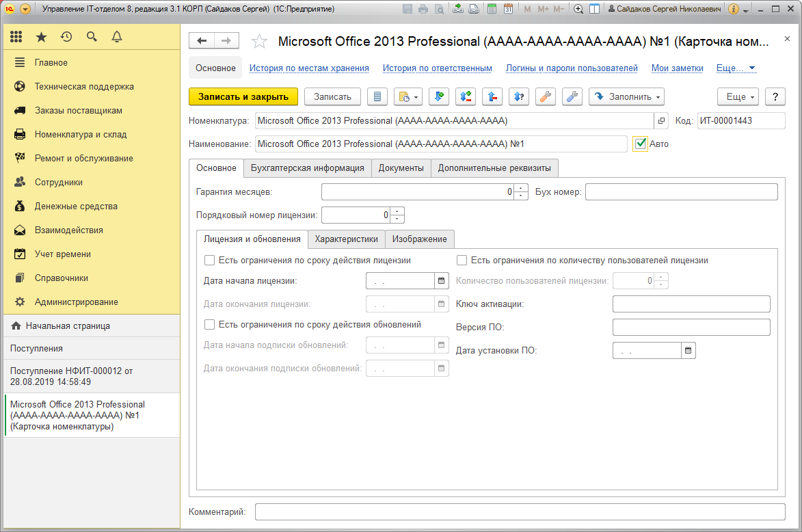Open Мои заметки link
This screenshot has width=802, height=532.
tap(677, 68)
